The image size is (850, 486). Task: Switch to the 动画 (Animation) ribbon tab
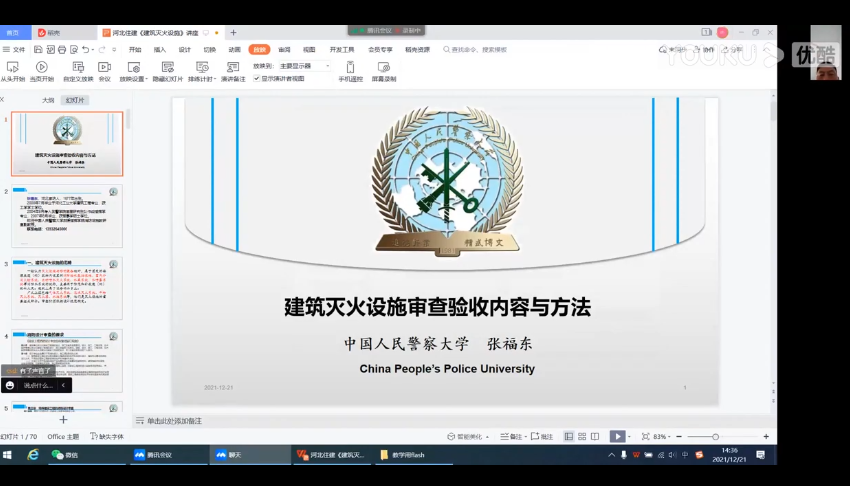[234, 49]
